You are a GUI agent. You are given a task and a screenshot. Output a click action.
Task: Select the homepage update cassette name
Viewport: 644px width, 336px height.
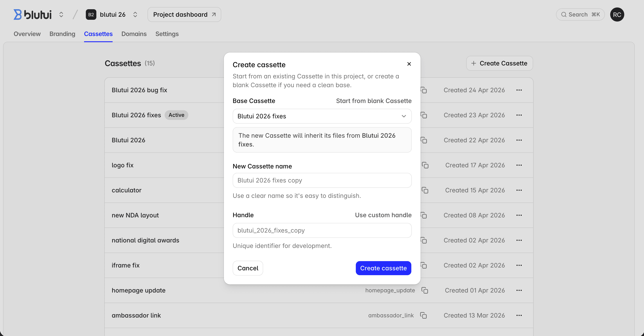point(139,290)
